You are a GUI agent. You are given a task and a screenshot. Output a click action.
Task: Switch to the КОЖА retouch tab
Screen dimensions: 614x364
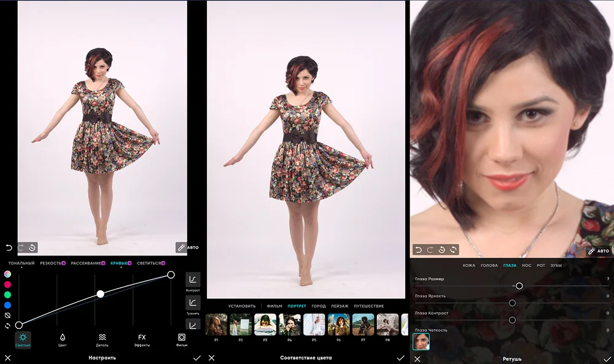coord(469,265)
